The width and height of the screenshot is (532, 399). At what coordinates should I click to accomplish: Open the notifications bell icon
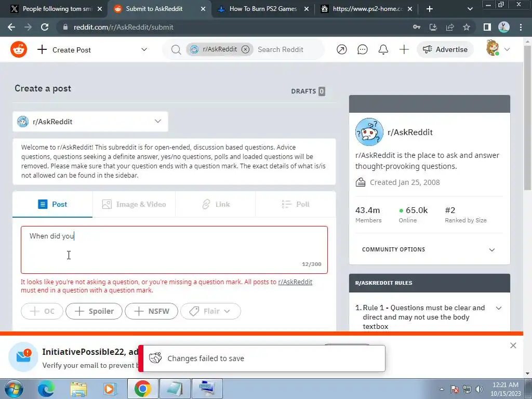point(383,49)
